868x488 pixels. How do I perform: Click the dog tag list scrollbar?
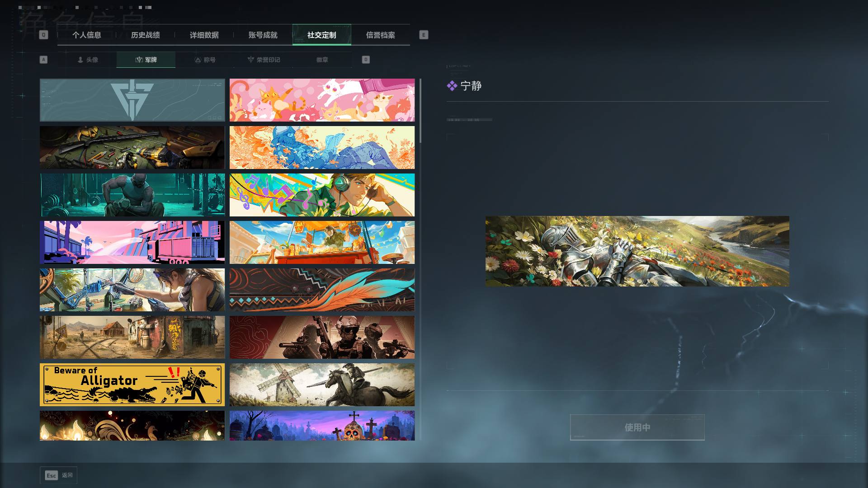pyautogui.click(x=420, y=111)
